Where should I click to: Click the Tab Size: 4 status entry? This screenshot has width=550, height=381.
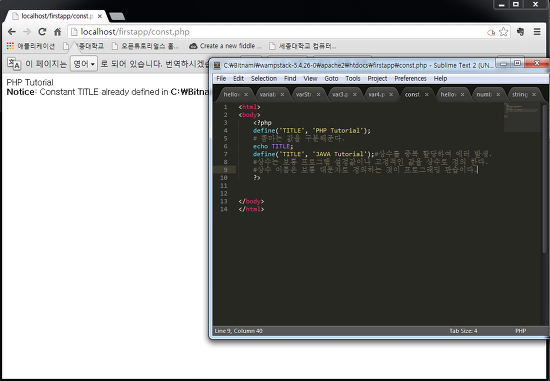pos(463,331)
